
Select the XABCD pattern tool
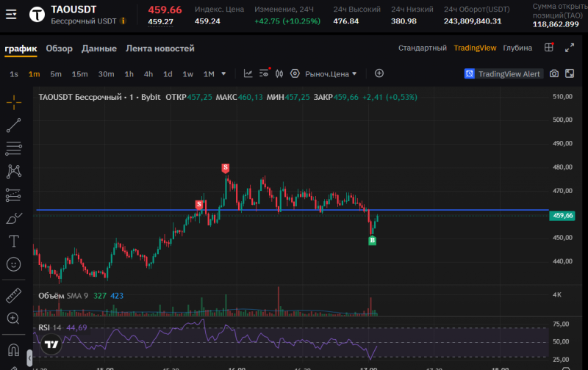pyautogui.click(x=13, y=172)
